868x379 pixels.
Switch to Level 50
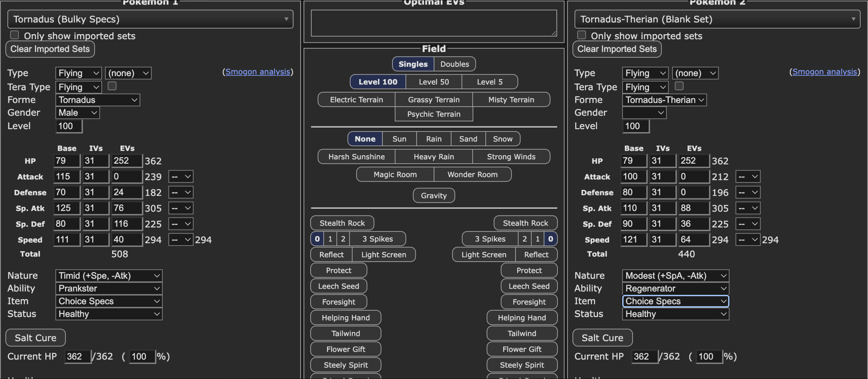pyautogui.click(x=434, y=82)
